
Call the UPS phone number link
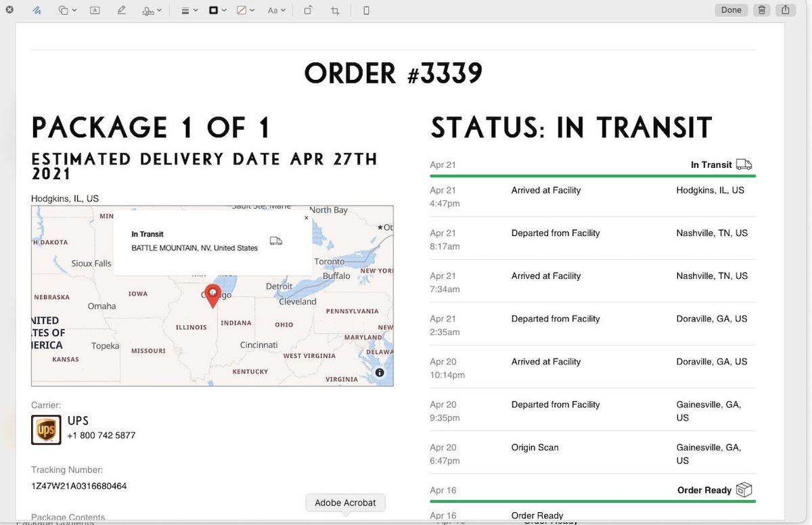(101, 435)
